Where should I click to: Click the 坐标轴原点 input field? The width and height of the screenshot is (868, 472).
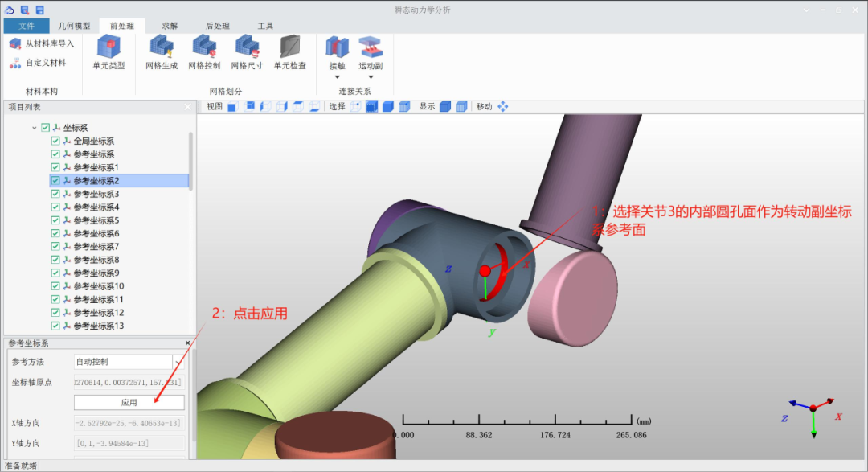[x=129, y=382]
